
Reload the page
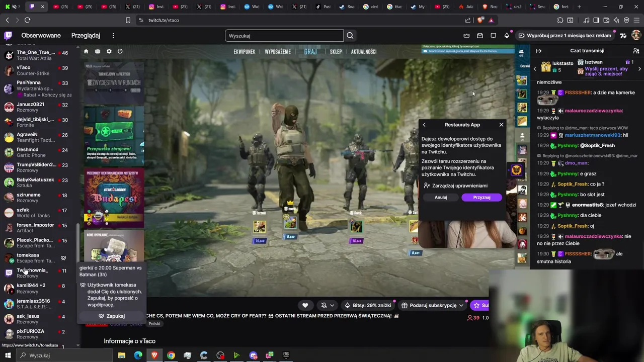coord(27,20)
